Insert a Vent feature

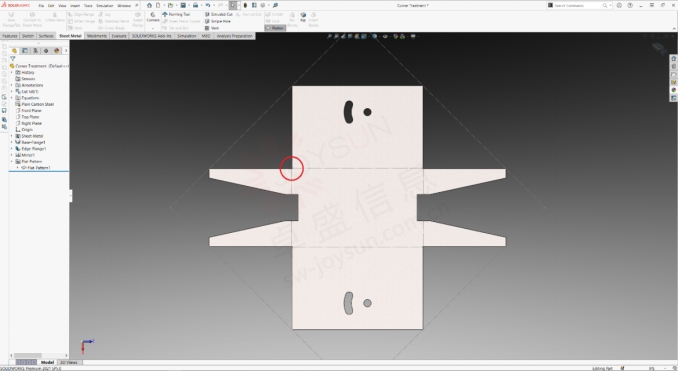(212, 28)
